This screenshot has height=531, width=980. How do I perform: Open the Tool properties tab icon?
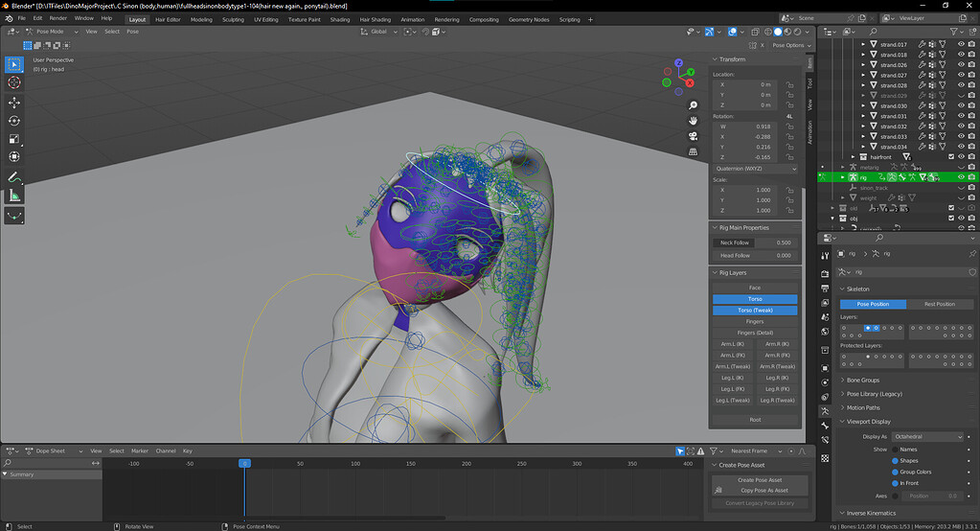tap(825, 255)
